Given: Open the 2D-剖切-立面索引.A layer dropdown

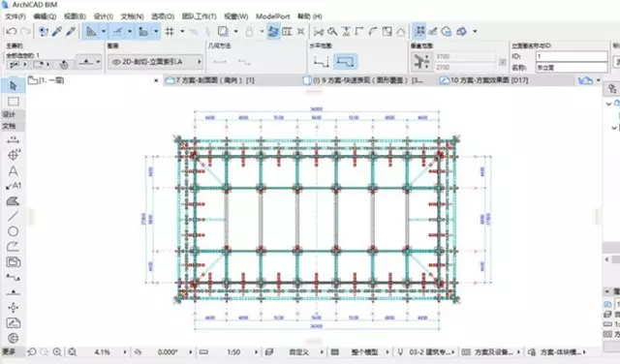Looking at the screenshot, I should click(155, 62).
